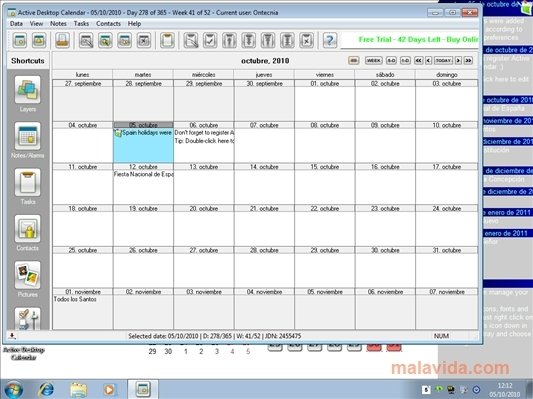Click the delete task toolbar icon
The width and height of the screenshot is (533, 399).
[x=306, y=40]
